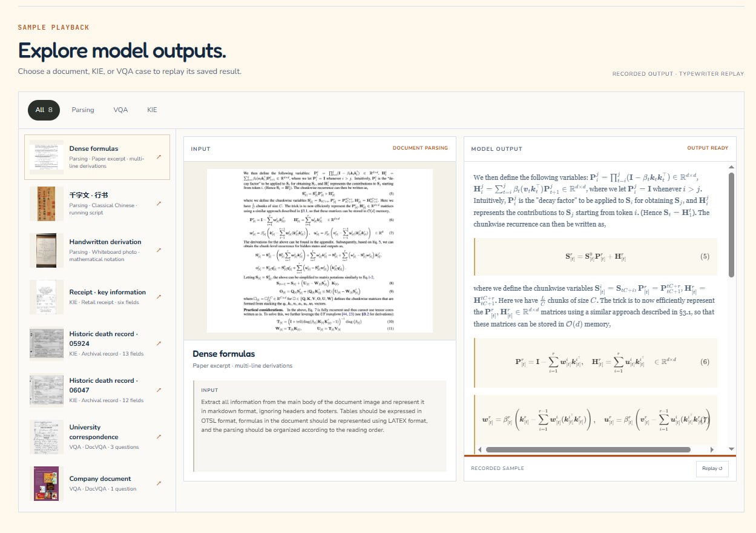Screen dimensions: 756x533
Task: Click the 'DOCUMENT PARSING' label
Action: pos(420,148)
